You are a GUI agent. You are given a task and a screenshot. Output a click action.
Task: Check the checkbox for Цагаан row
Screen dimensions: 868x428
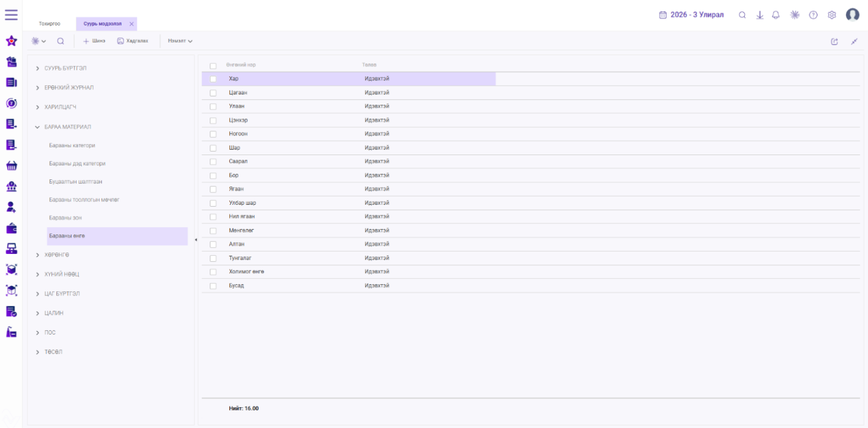[213, 93]
